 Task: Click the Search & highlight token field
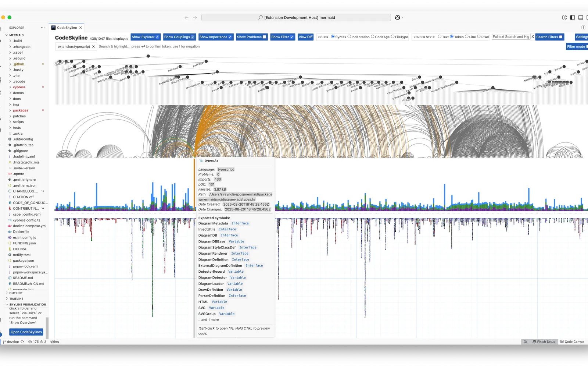[x=149, y=46]
